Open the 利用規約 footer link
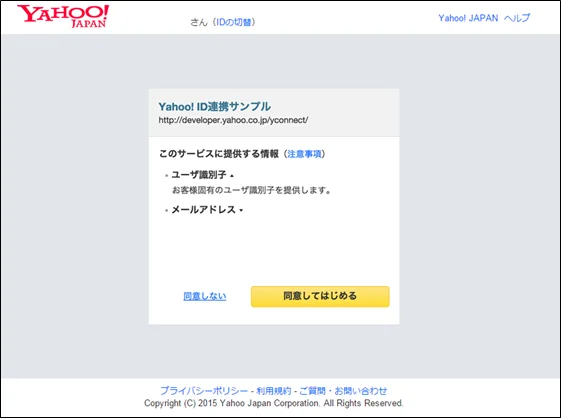 click(x=274, y=391)
